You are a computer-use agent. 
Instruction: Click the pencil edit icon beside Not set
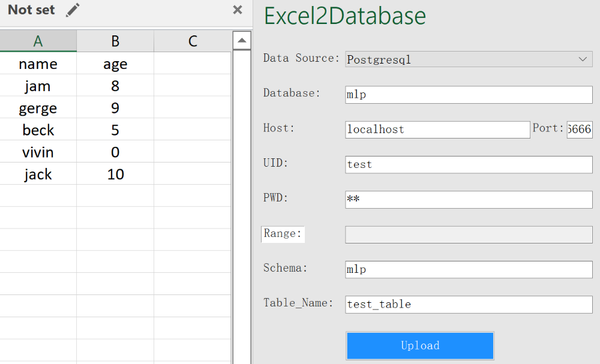[x=73, y=10]
